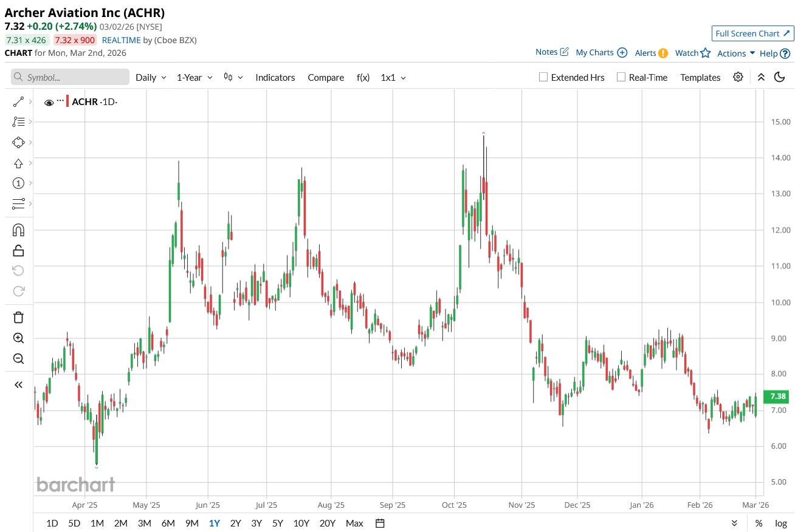Viewport: 795px width, 532px height.
Task: Select the trend line drawing tool
Action: point(18,101)
